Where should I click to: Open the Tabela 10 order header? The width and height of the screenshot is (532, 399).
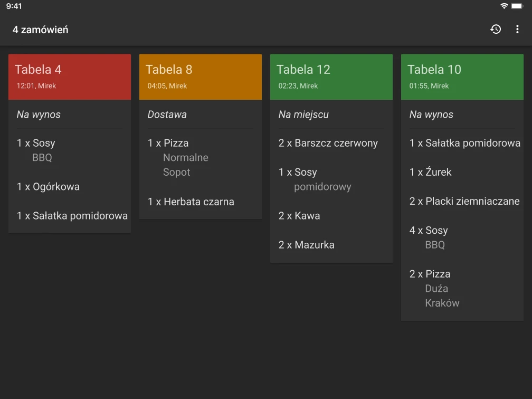(x=462, y=77)
